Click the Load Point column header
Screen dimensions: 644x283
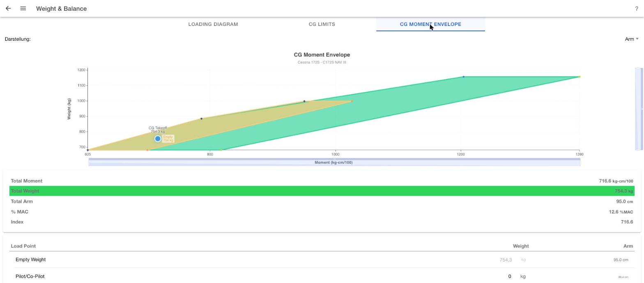[23, 246]
